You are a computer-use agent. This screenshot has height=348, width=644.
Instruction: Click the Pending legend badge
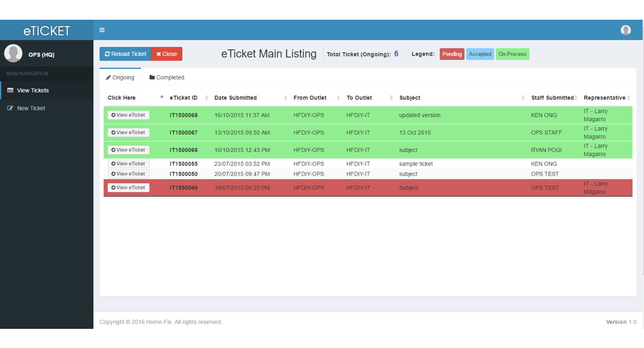click(452, 53)
